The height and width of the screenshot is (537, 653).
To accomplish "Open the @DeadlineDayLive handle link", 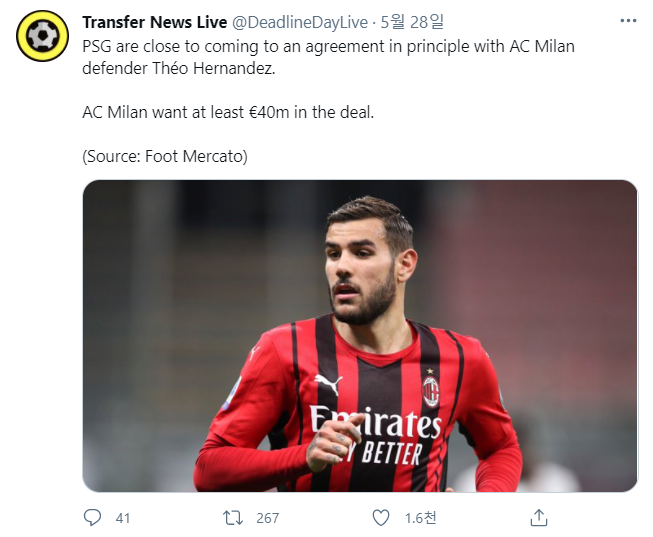I will pyautogui.click(x=300, y=22).
